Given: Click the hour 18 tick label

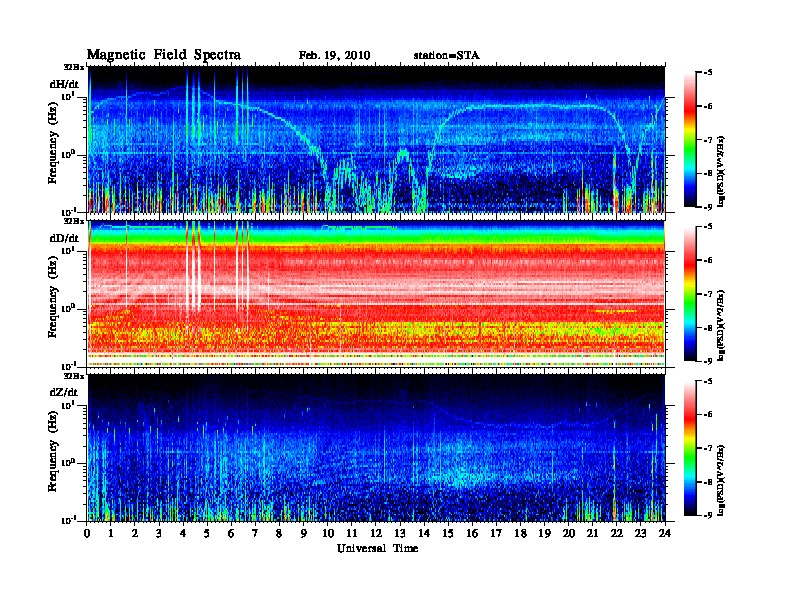Looking at the screenshot, I should pos(521,533).
